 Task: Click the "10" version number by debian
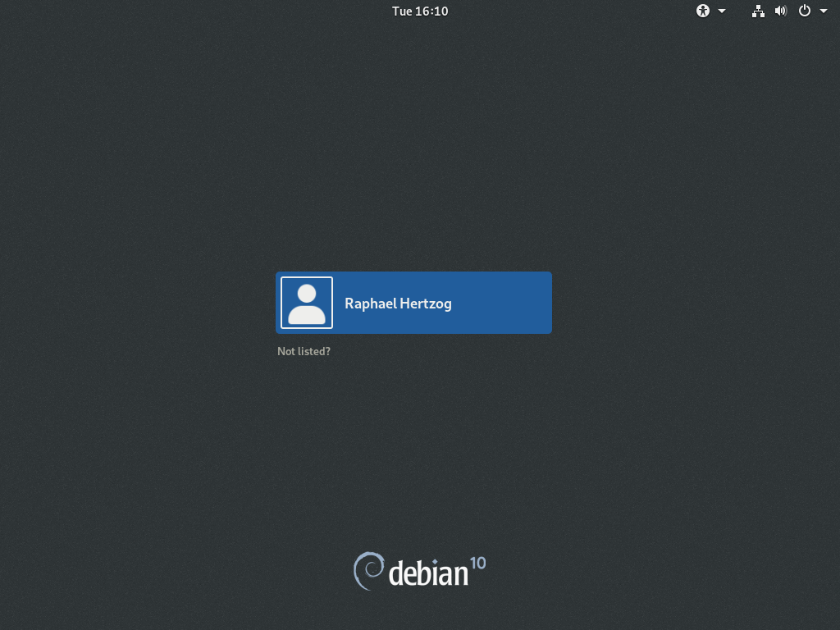pyautogui.click(x=477, y=564)
